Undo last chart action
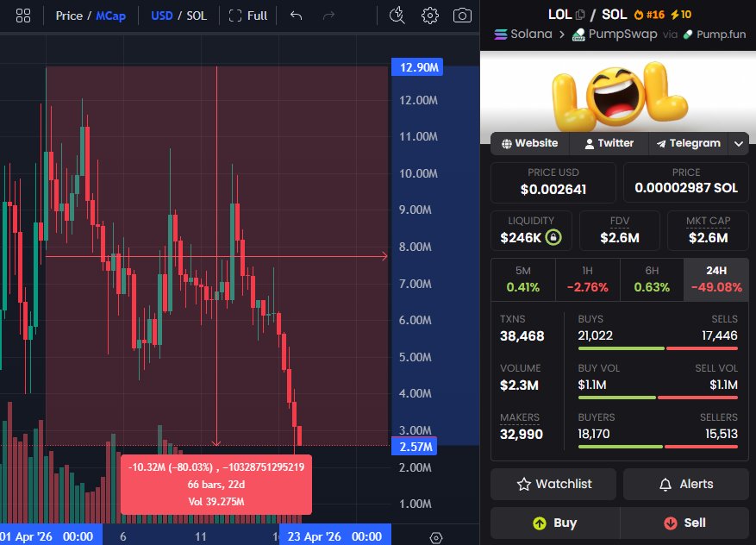This screenshot has height=545, width=756. [x=296, y=16]
